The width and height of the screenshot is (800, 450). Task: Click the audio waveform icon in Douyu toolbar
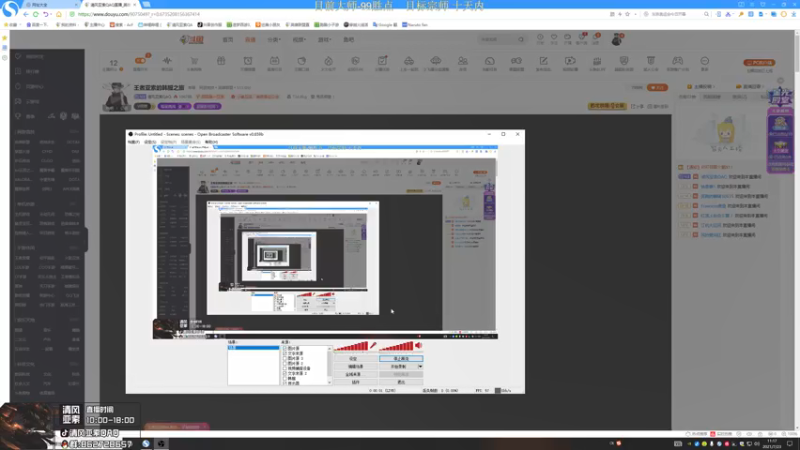[x=167, y=61]
